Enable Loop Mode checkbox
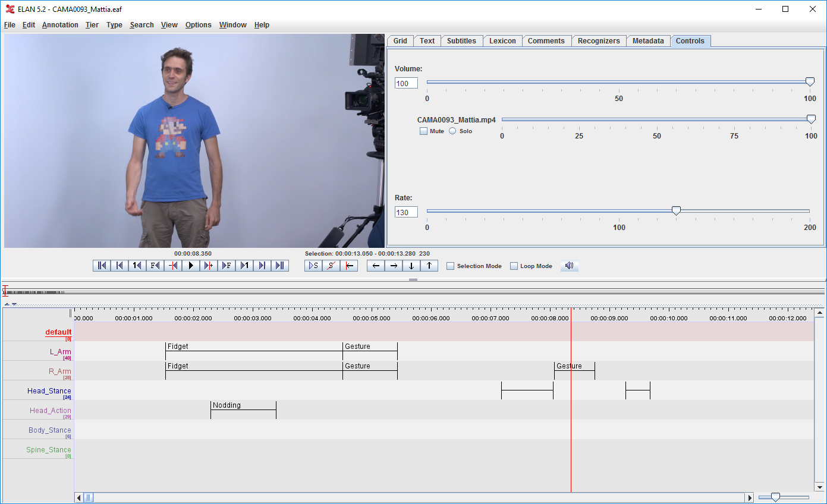The image size is (827, 504). [x=514, y=266]
